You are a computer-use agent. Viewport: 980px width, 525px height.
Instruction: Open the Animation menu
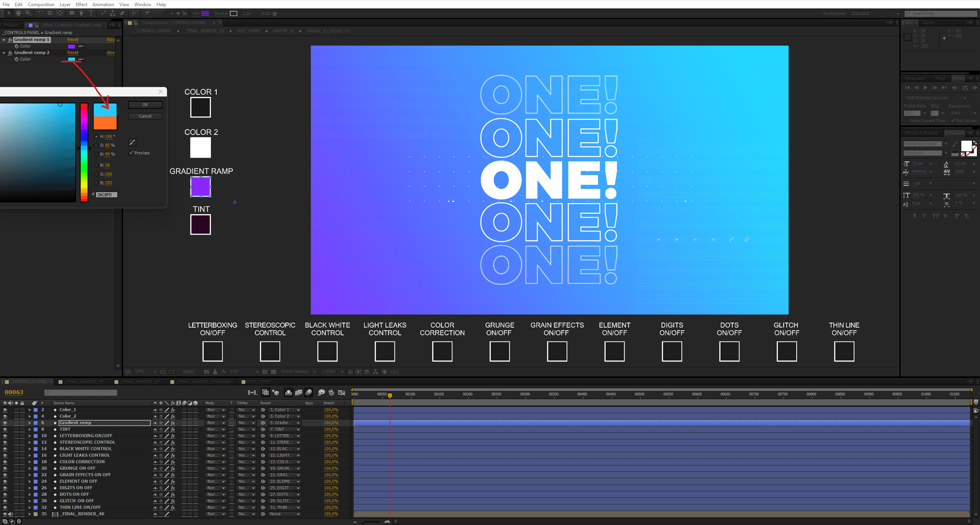click(x=103, y=5)
